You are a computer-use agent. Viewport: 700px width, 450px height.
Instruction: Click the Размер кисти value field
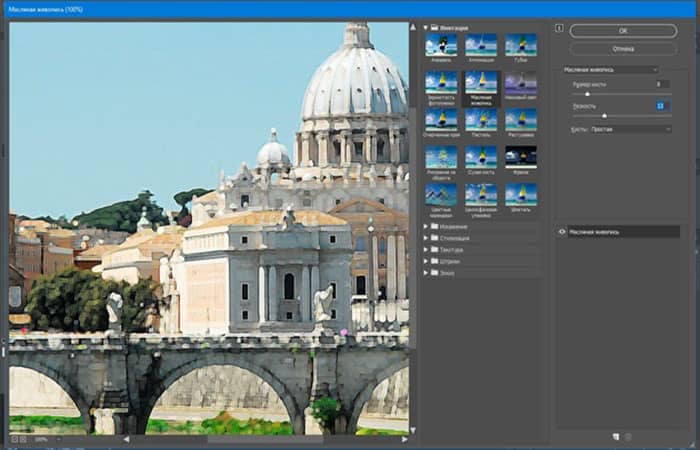coord(662,84)
